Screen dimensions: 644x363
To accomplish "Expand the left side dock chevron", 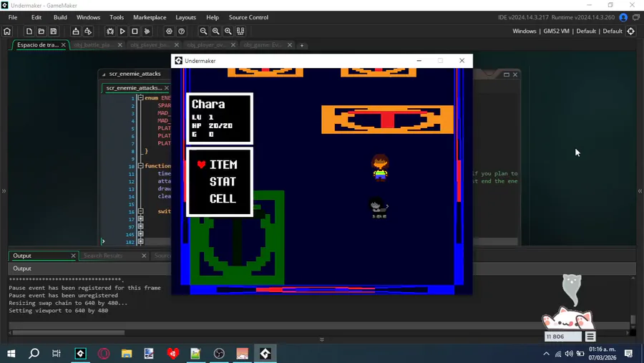I will click(4, 190).
